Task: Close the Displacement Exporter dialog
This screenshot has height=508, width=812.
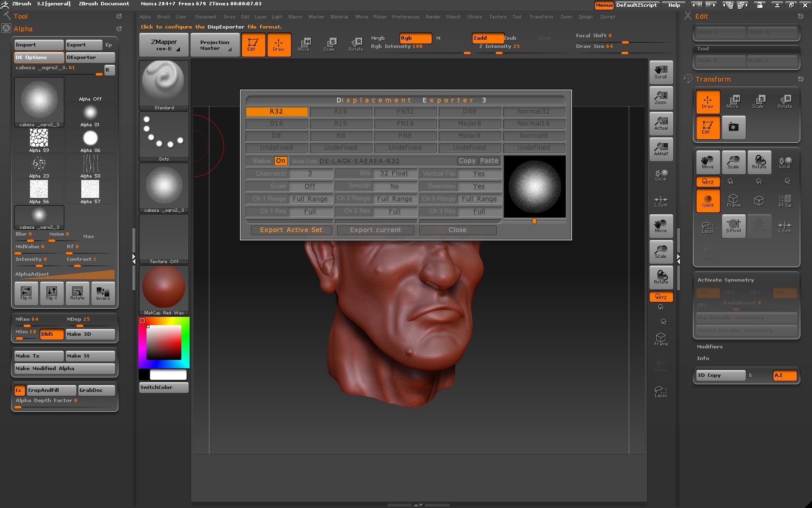Action: [x=458, y=230]
